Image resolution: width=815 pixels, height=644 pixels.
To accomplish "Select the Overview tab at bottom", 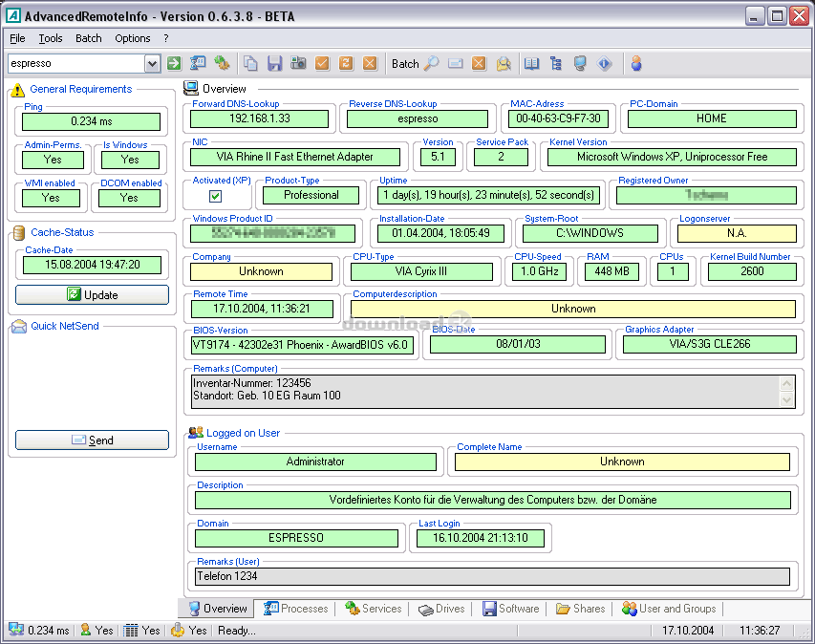I will (217, 608).
